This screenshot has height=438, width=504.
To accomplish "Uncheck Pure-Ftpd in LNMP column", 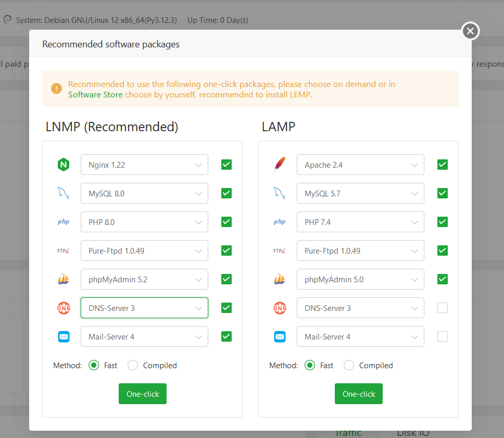I will pyautogui.click(x=226, y=251).
